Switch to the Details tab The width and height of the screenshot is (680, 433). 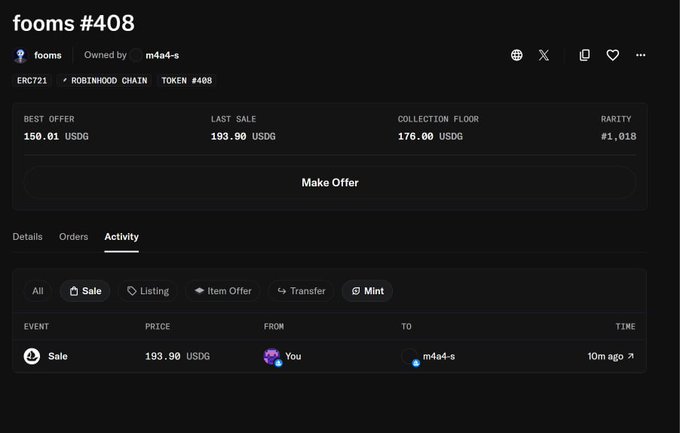click(27, 237)
